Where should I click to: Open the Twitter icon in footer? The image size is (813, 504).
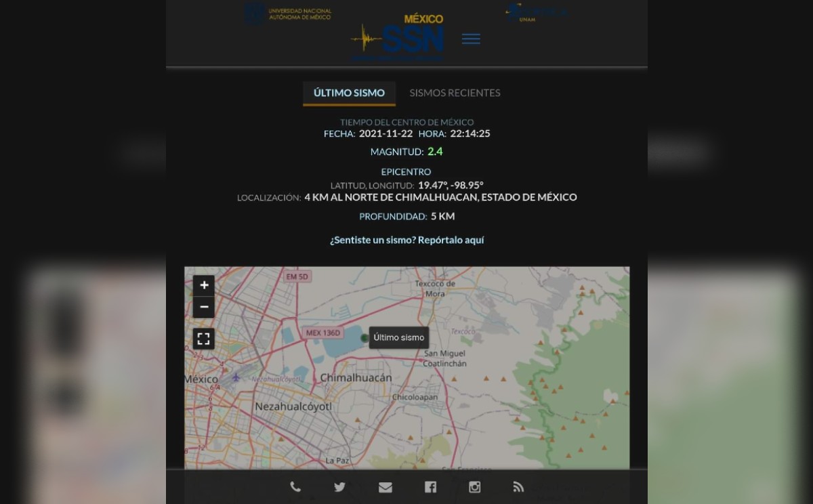339,486
